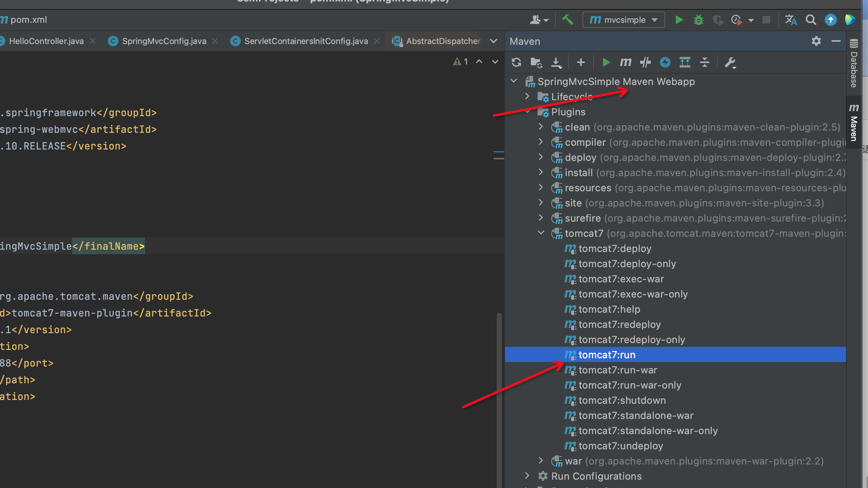Image resolution: width=868 pixels, height=488 pixels.
Task: Close SpringMvcConfig.java tab
Action: click(x=215, y=41)
